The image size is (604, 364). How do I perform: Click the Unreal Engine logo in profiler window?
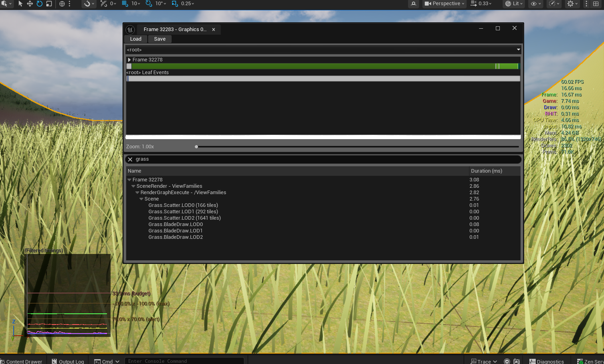130,30
